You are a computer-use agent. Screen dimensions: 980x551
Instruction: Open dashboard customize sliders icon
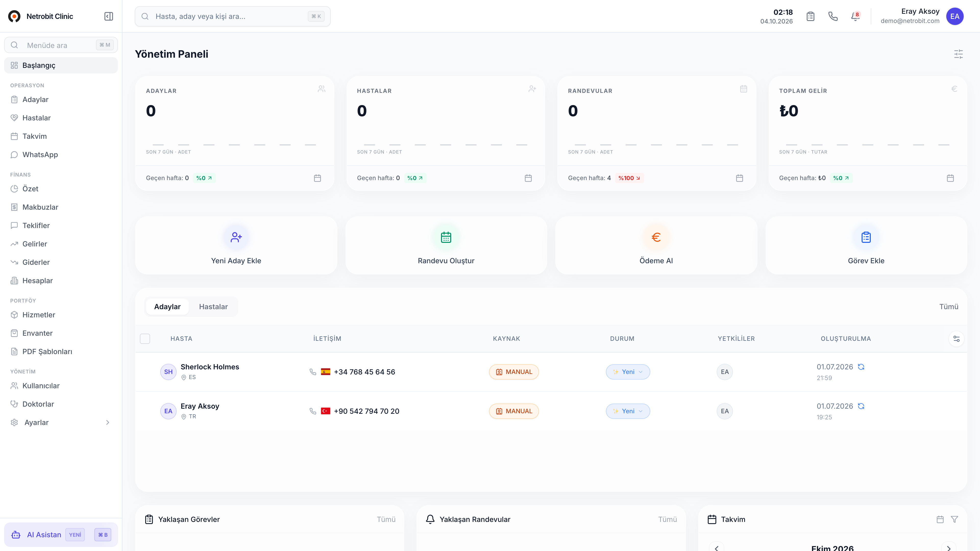[958, 54]
